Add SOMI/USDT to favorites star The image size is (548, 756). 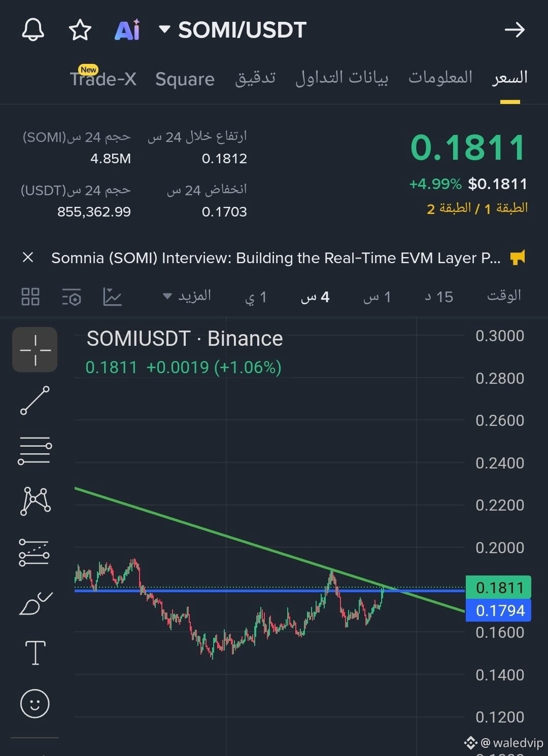pyautogui.click(x=80, y=30)
